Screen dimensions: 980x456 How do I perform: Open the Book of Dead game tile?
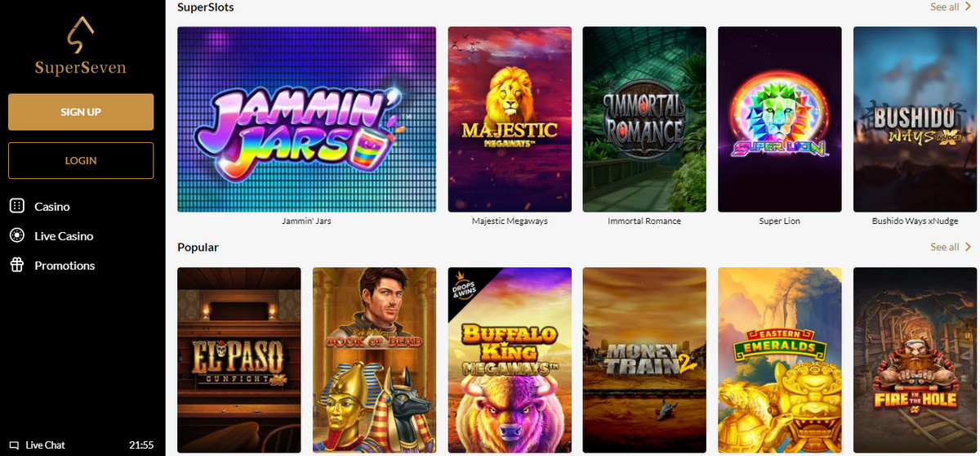(375, 360)
